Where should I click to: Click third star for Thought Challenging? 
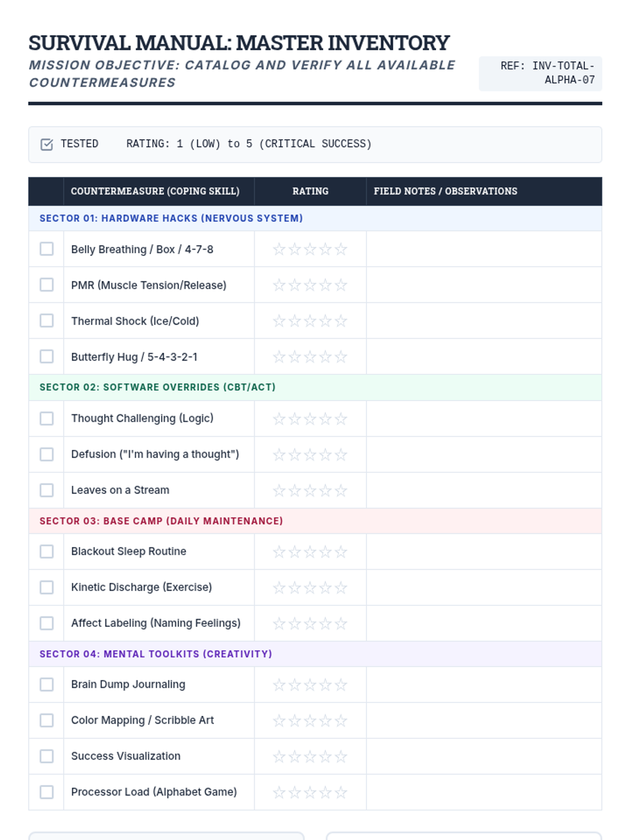tap(310, 419)
